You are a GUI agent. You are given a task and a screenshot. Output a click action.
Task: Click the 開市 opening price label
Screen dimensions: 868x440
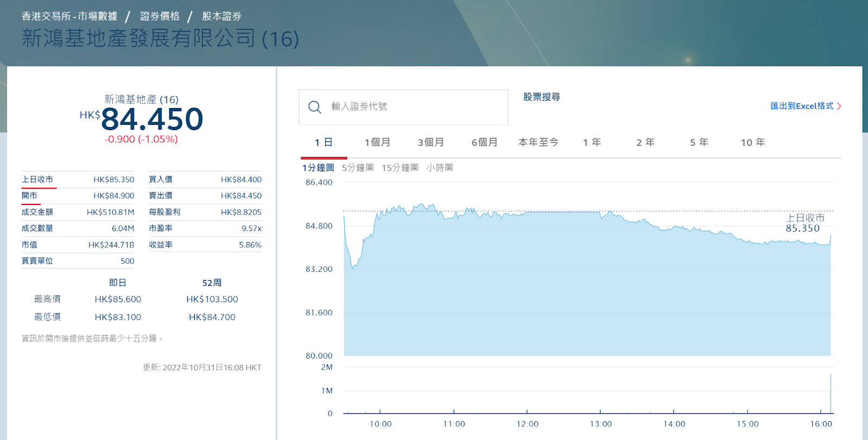29,196
